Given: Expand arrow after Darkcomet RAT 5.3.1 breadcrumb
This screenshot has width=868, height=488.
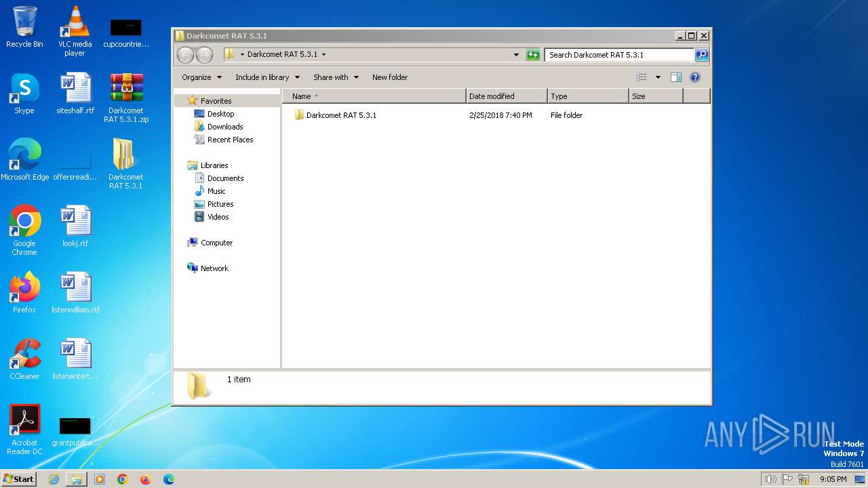Looking at the screenshot, I should tap(323, 54).
